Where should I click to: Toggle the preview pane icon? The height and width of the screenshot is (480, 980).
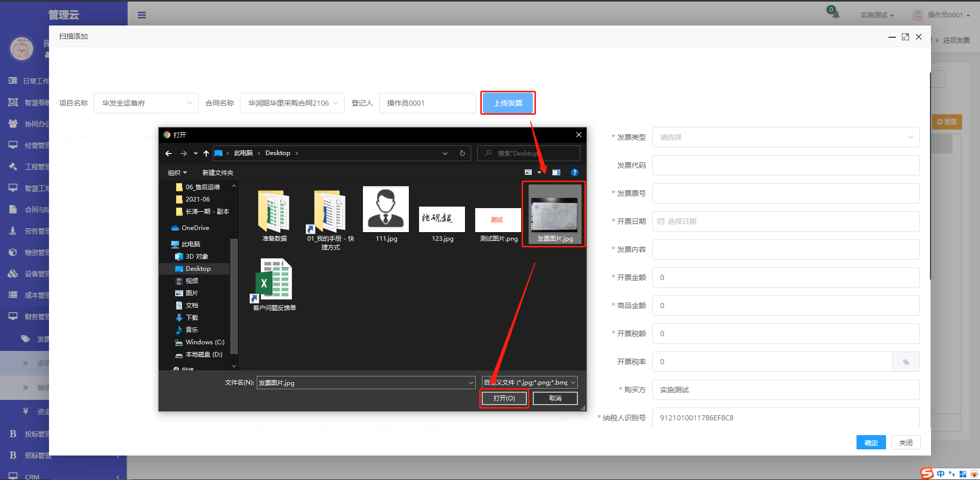pos(556,172)
